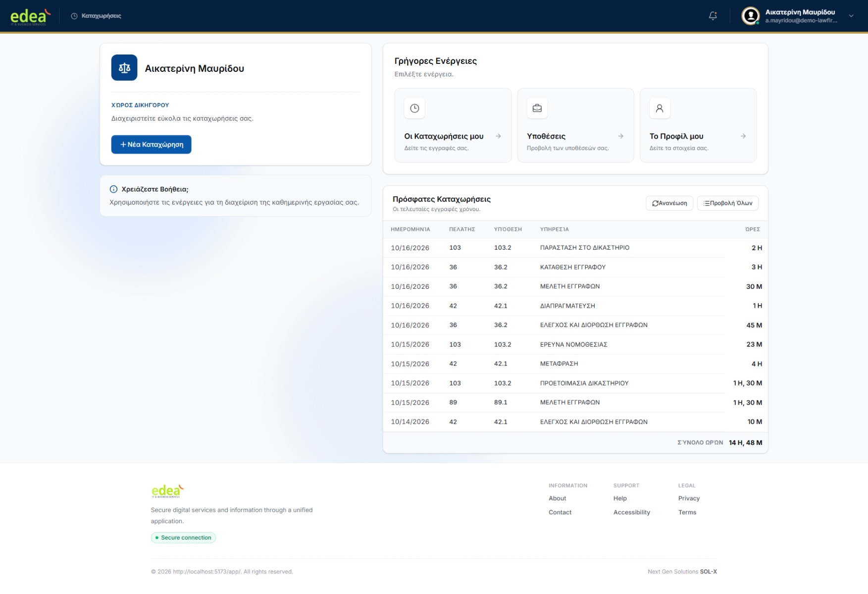868x594 pixels.
Task: Click the Ανανέωση refresh button
Action: [669, 203]
